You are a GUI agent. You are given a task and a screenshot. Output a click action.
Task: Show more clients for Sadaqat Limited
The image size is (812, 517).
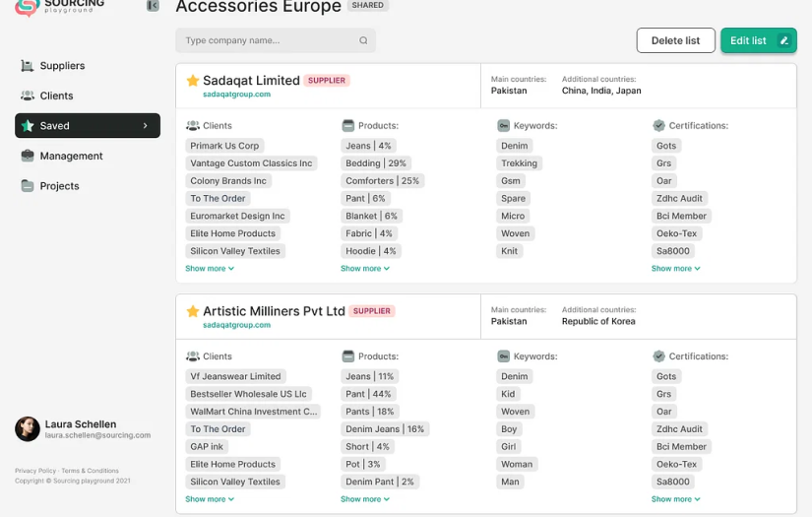(x=210, y=268)
